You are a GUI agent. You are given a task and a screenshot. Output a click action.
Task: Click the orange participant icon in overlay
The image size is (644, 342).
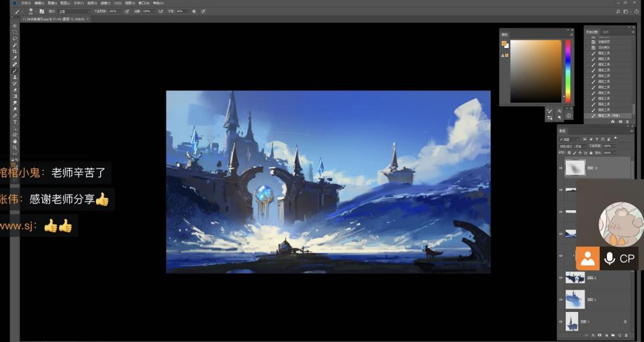pyautogui.click(x=588, y=259)
